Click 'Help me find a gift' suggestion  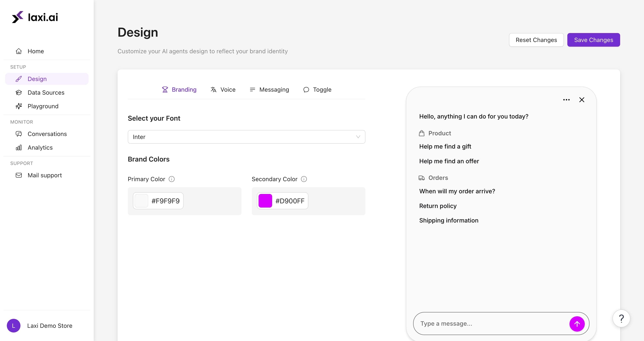[445, 147]
